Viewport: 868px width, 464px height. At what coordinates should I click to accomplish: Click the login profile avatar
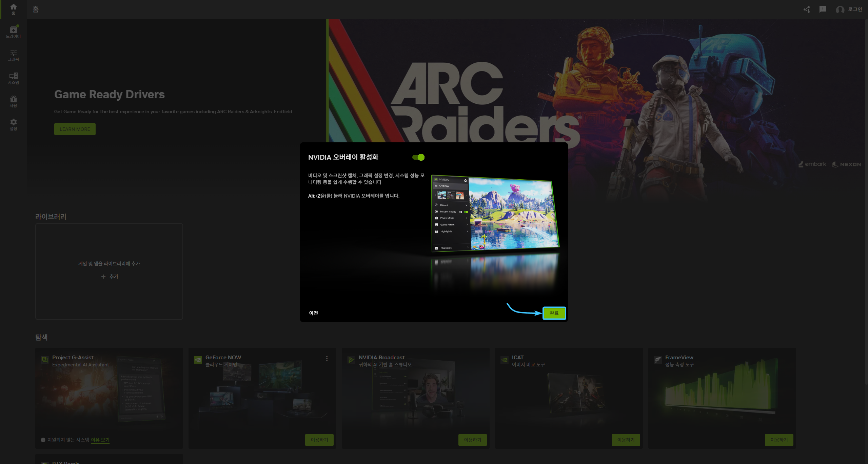click(x=840, y=9)
